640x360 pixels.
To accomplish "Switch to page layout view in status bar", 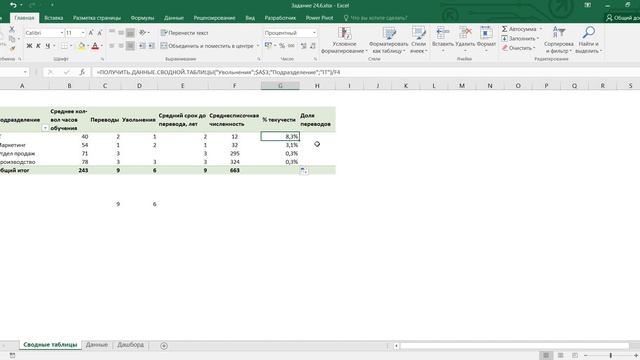I will click(x=560, y=356).
